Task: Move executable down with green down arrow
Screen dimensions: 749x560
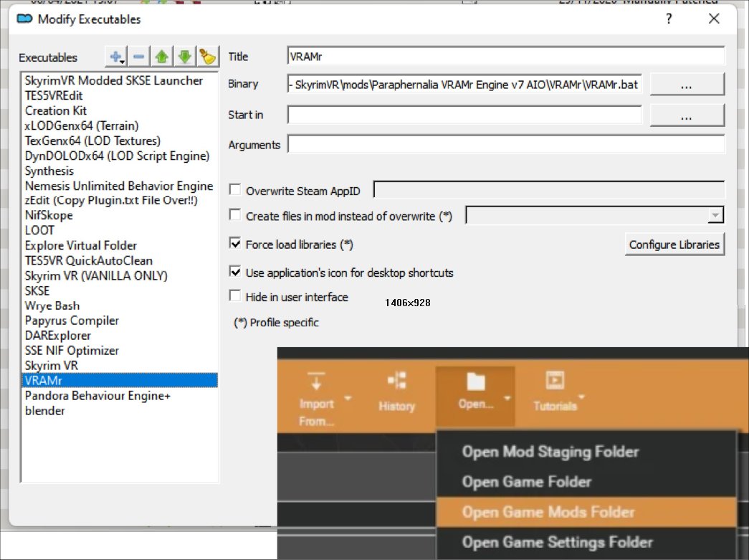Action: click(184, 57)
